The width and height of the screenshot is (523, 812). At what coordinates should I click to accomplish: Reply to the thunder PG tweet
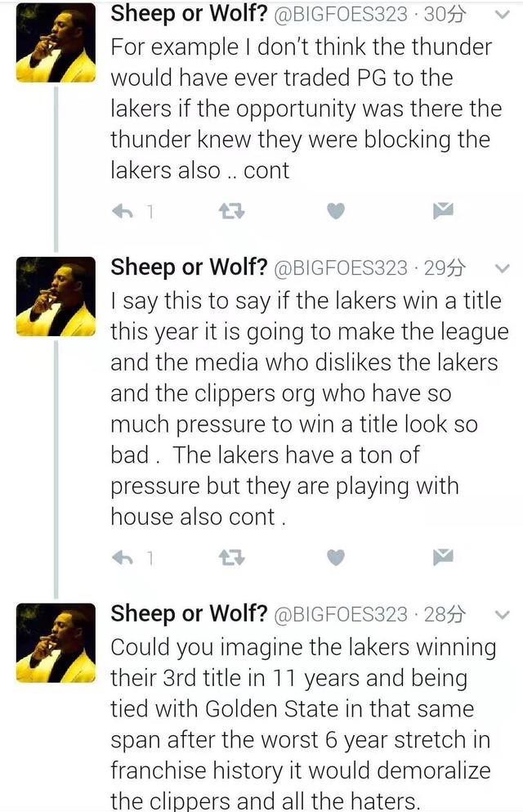click(x=123, y=211)
